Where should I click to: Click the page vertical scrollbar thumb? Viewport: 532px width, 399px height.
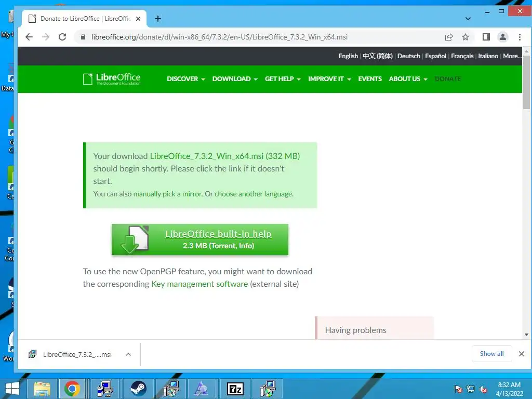tap(526, 82)
